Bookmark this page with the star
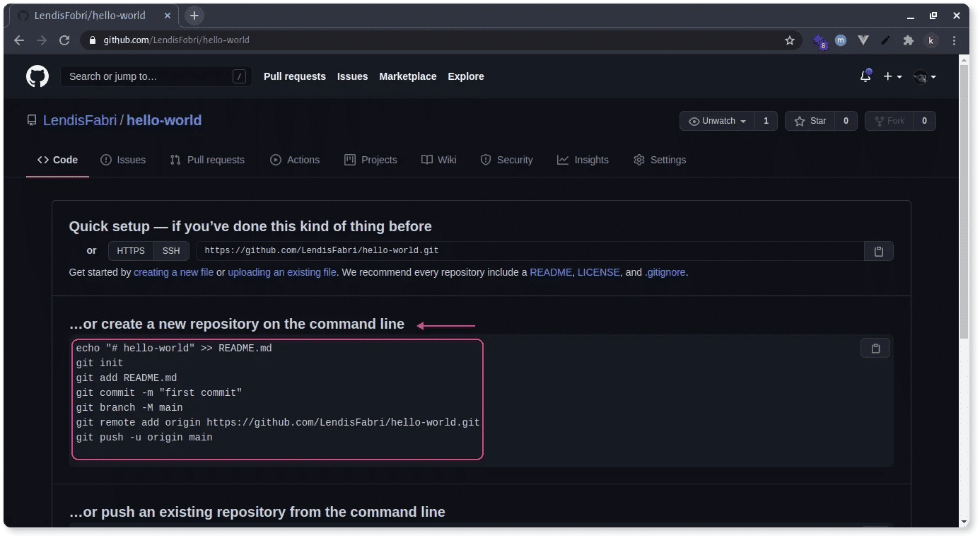The image size is (980, 538). click(790, 40)
